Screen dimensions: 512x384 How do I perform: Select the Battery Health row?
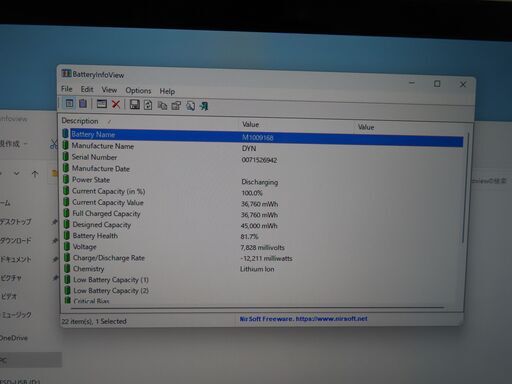(263, 236)
